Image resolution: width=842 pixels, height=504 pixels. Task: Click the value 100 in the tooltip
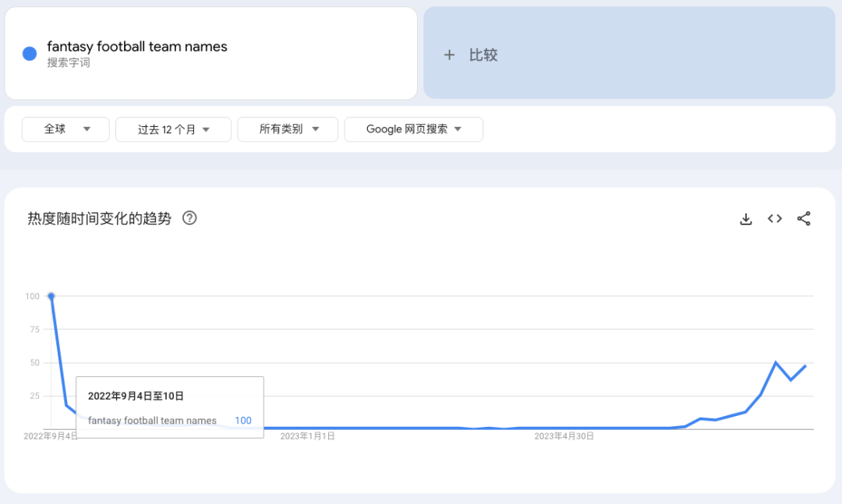(x=242, y=420)
